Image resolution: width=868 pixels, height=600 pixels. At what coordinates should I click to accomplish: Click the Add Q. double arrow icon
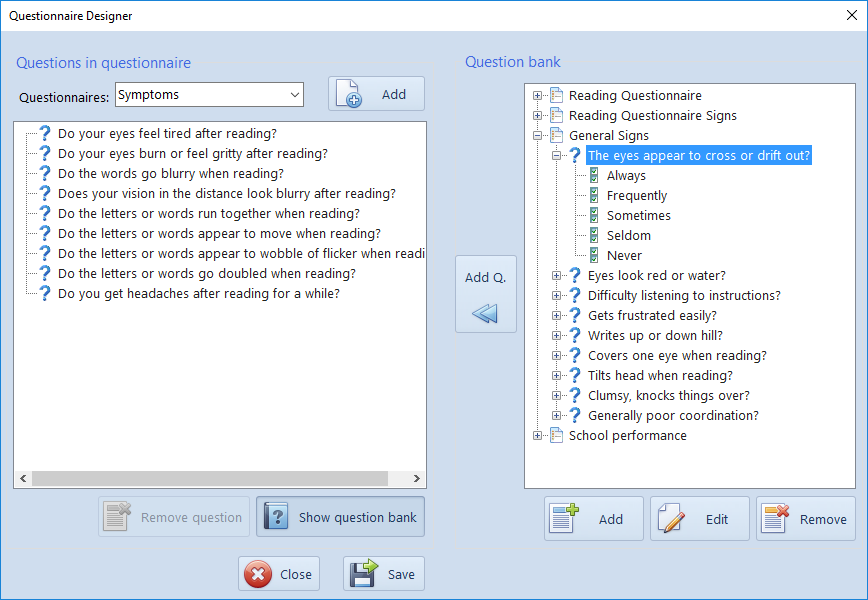pyautogui.click(x=485, y=313)
